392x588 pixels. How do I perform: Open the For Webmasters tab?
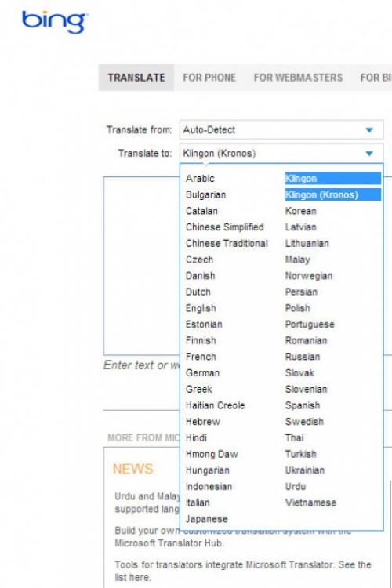tap(298, 78)
